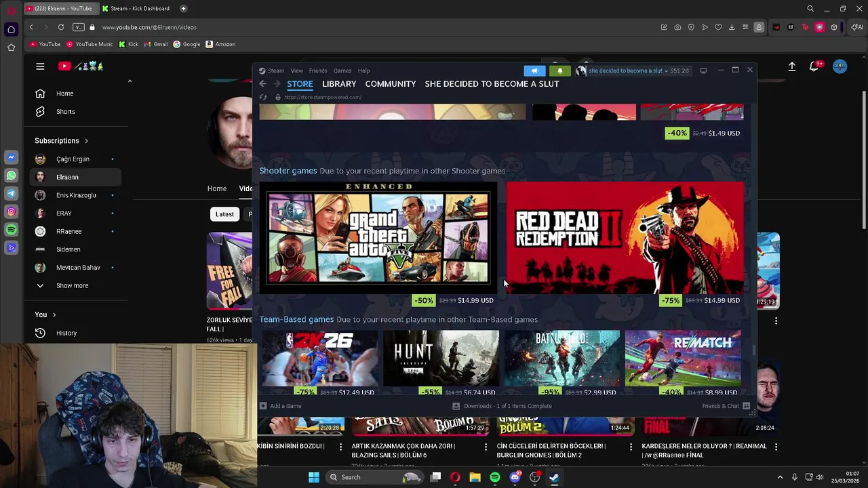Take a snapshot with Opera camera icon
The height and width of the screenshot is (488, 868).
click(677, 27)
